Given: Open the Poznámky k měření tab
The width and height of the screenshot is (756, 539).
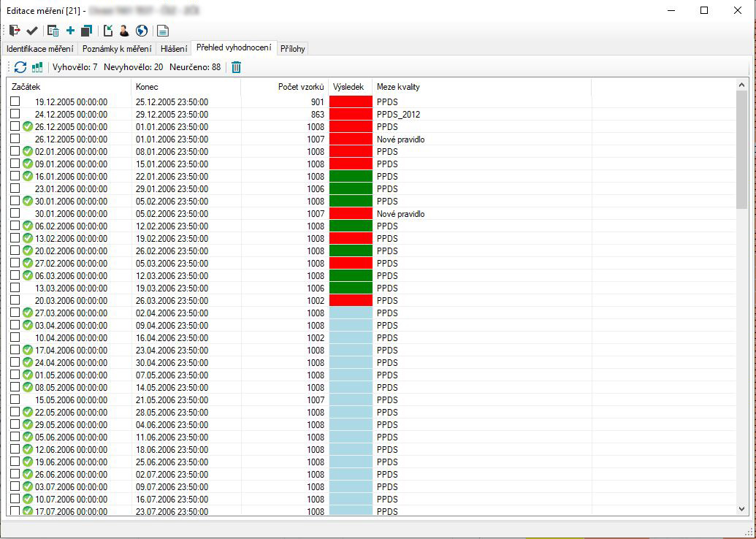Looking at the screenshot, I should coord(117,49).
